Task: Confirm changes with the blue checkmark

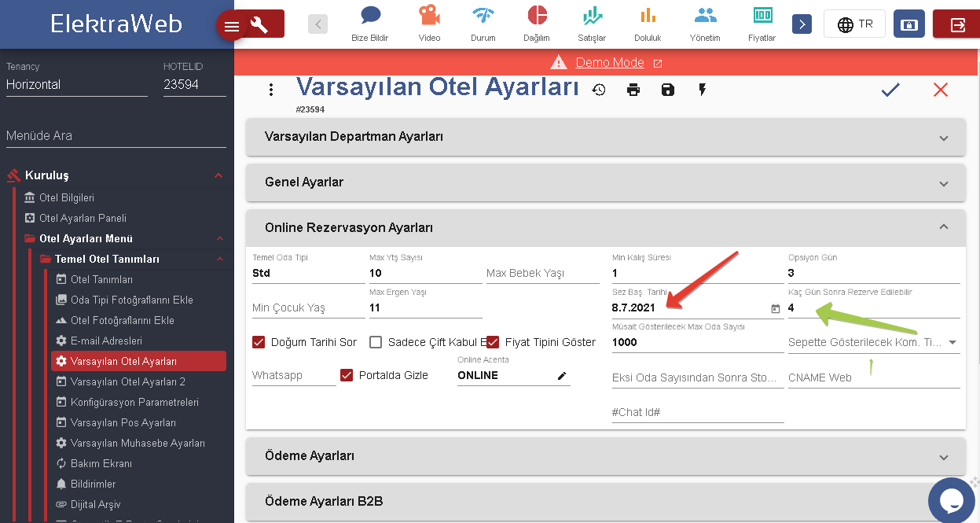Action: [x=890, y=90]
